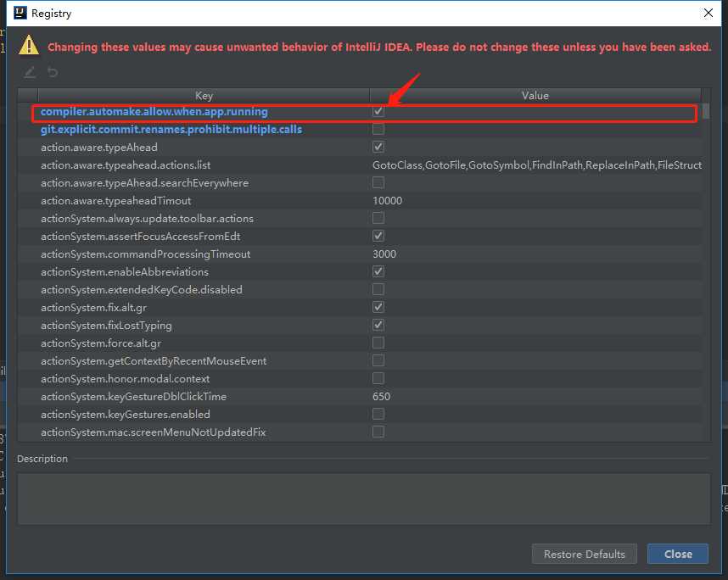Select actionSystem.always.update.toolbar.actions key
The width and height of the screenshot is (728, 580).
147,219
